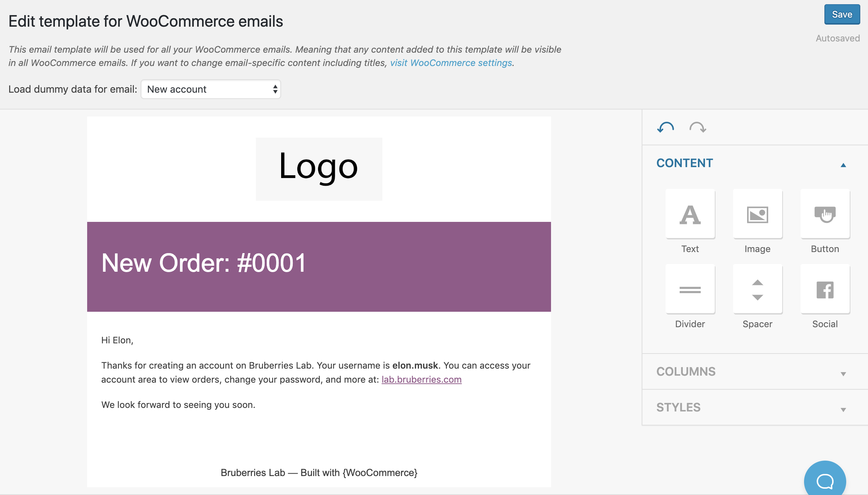868x495 pixels.
Task: Open the dummy data email selector
Action: tap(210, 89)
